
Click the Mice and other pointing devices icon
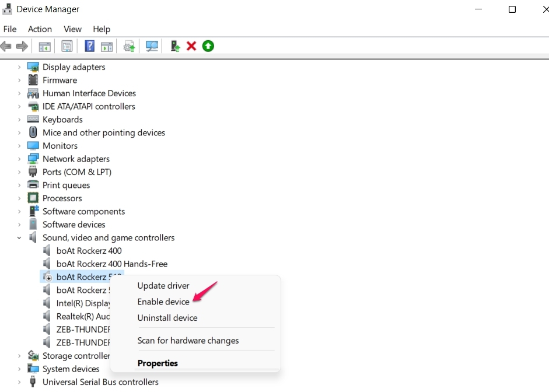point(33,132)
